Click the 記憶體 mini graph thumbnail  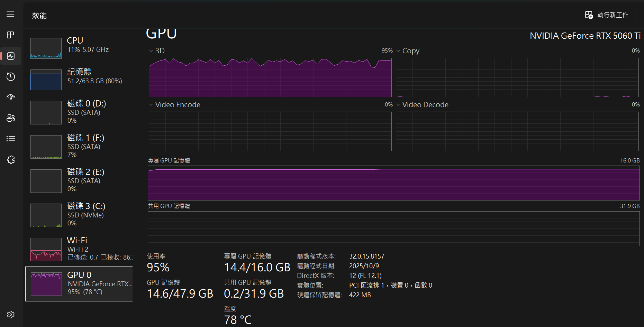coord(46,80)
